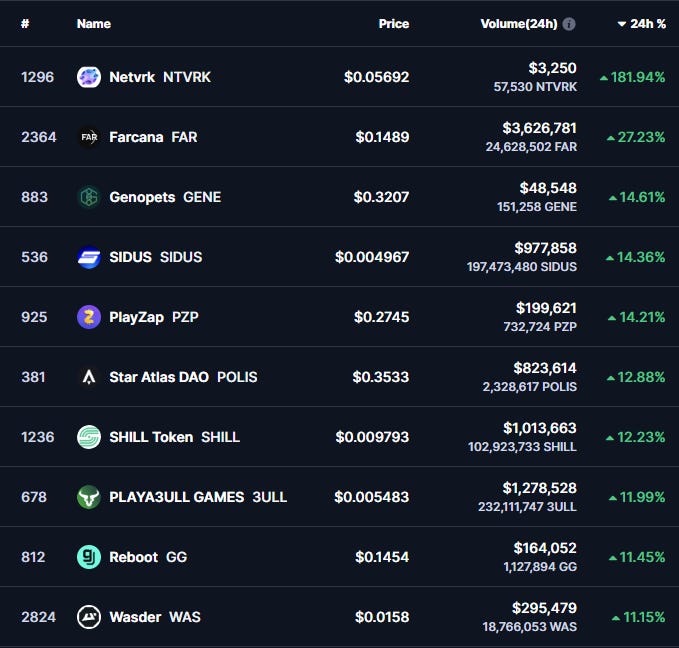Click the volume $1,013,663
The height and width of the screenshot is (648, 679).
[x=540, y=428]
